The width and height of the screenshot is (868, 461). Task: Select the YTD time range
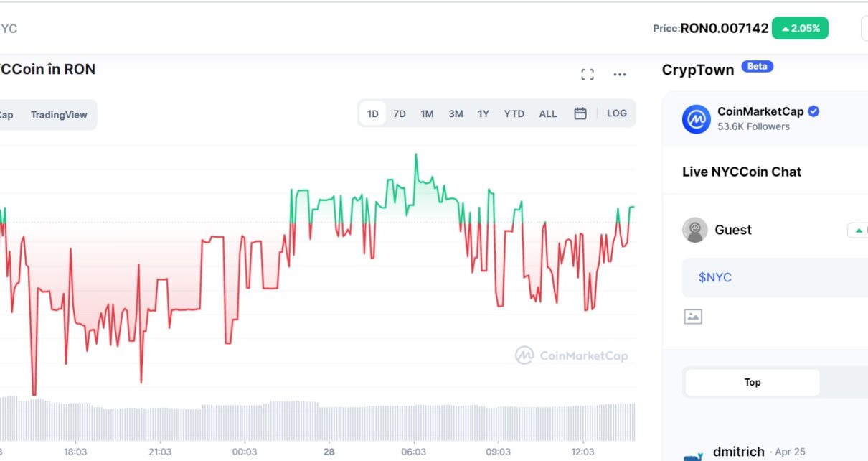[x=514, y=113]
